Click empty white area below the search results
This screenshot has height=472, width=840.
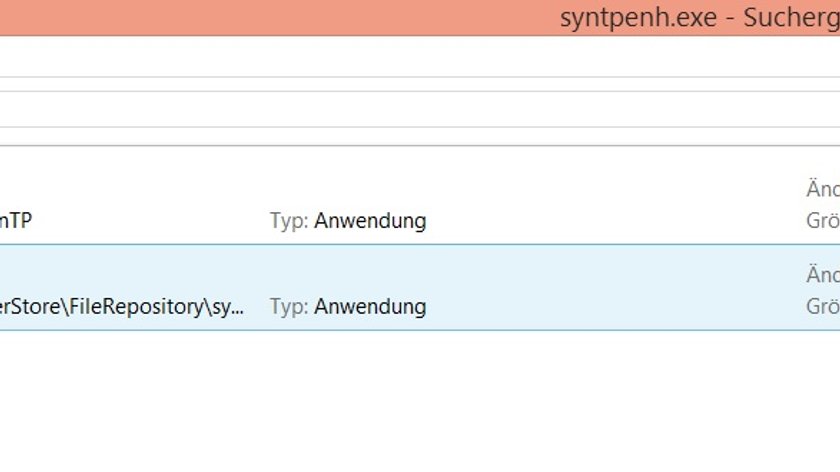tap(420, 402)
